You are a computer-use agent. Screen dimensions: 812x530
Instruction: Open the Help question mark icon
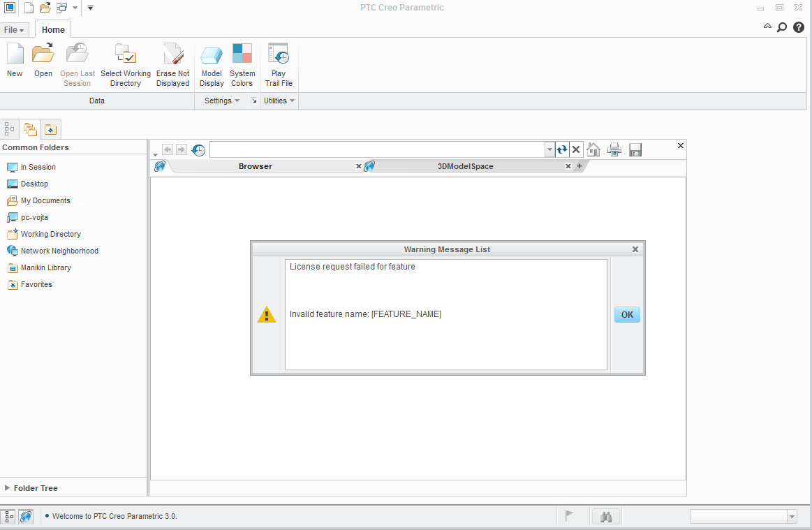point(799,27)
